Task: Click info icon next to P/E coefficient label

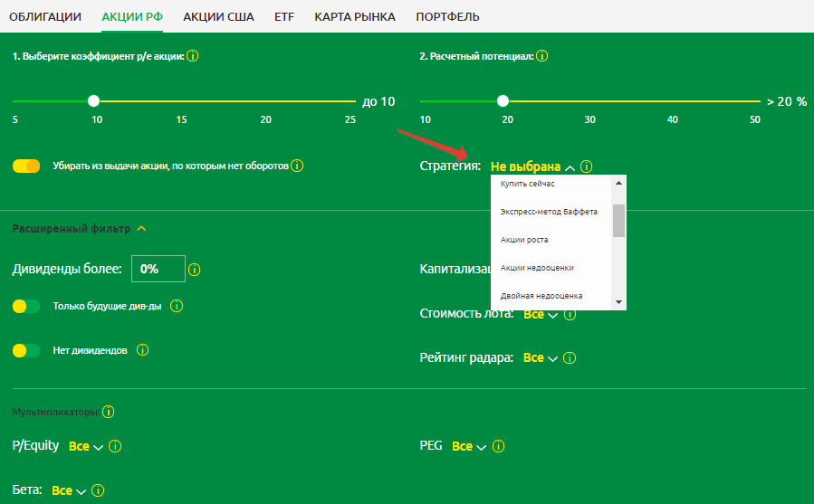Action: 193,56
